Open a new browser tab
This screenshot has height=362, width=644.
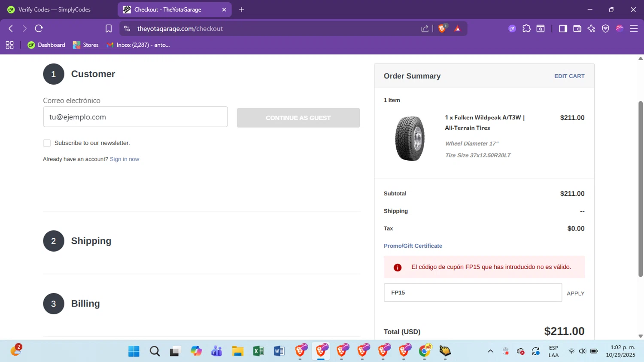[242, 9]
